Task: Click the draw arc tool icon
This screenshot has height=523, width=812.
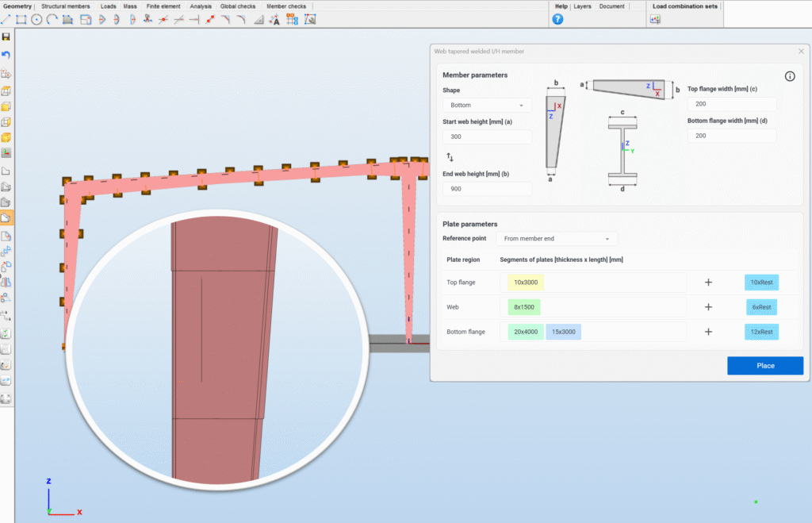Action: pyautogui.click(x=52, y=19)
